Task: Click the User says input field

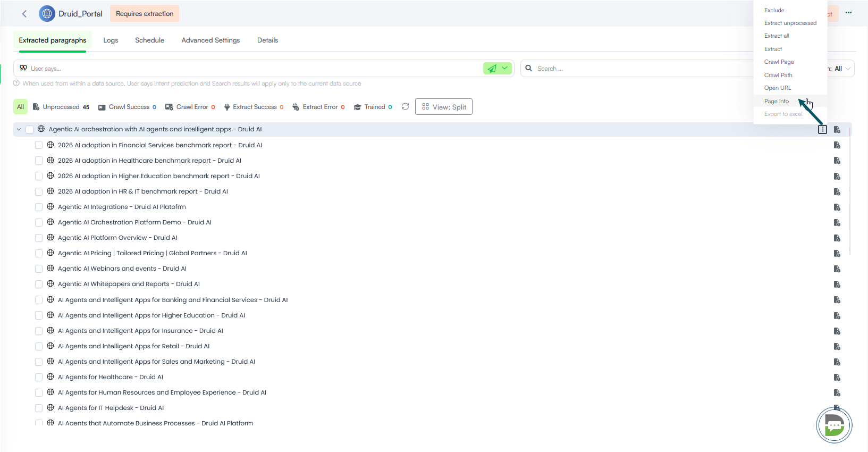Action: point(255,69)
